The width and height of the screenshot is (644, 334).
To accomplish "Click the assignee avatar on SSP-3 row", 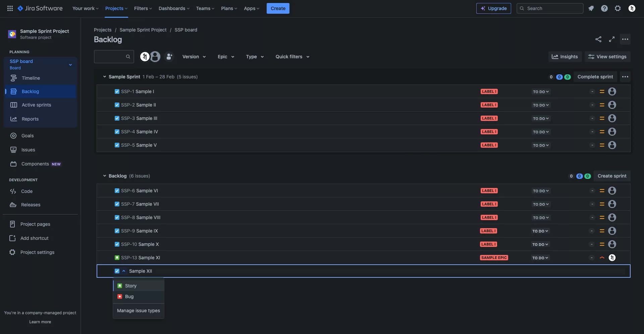I will 612,118.
